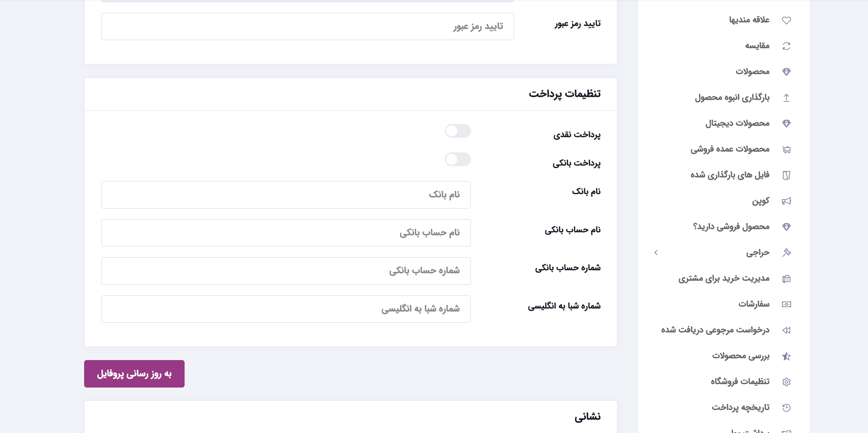The image size is (868, 433).
Task: Expand the حراجی submenu chevron
Action: (x=656, y=252)
